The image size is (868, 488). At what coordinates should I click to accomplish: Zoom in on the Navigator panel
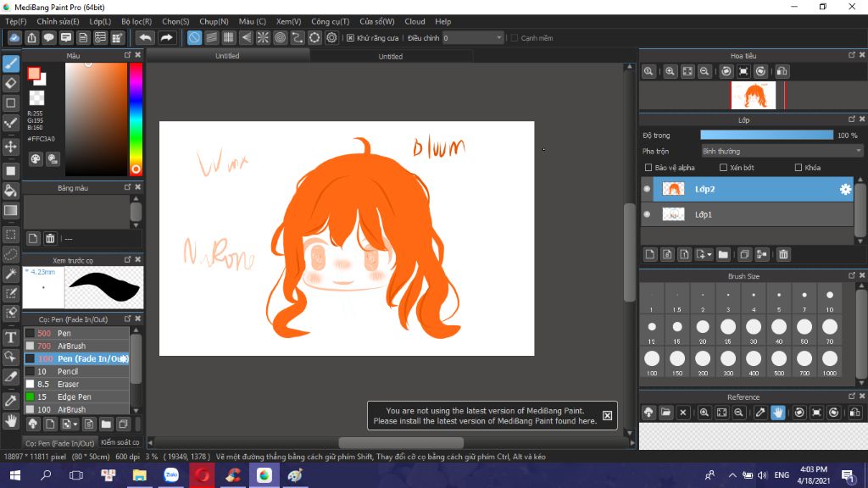tap(670, 71)
